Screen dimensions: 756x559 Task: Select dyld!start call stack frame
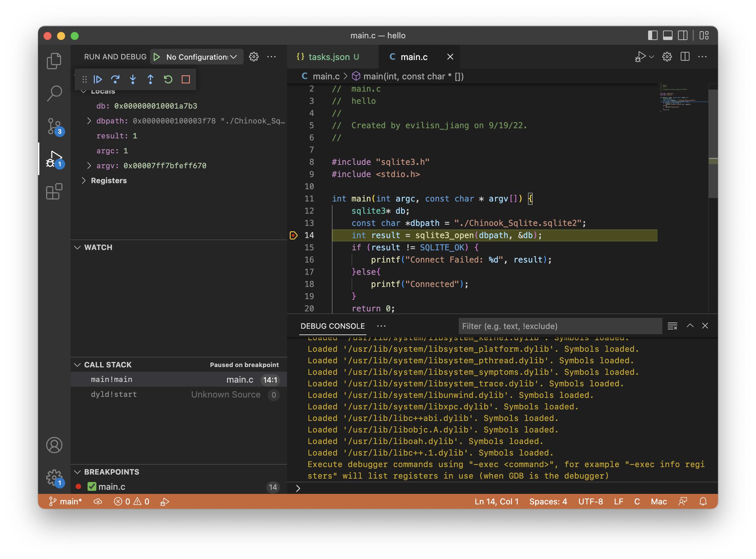(179, 394)
